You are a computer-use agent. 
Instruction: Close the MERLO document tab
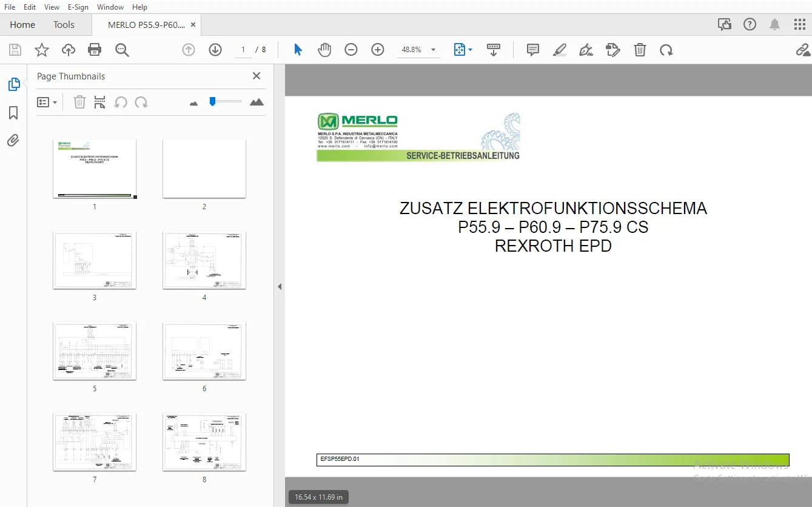coord(193,25)
